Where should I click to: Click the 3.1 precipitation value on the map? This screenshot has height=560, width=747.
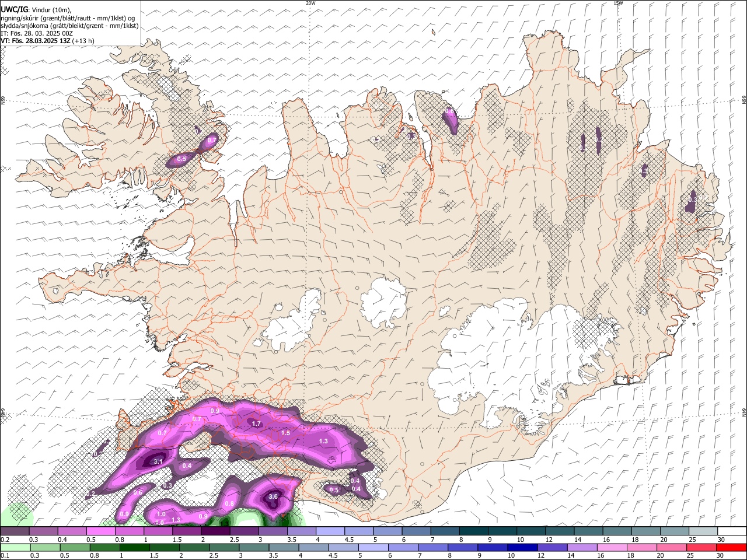(158, 461)
